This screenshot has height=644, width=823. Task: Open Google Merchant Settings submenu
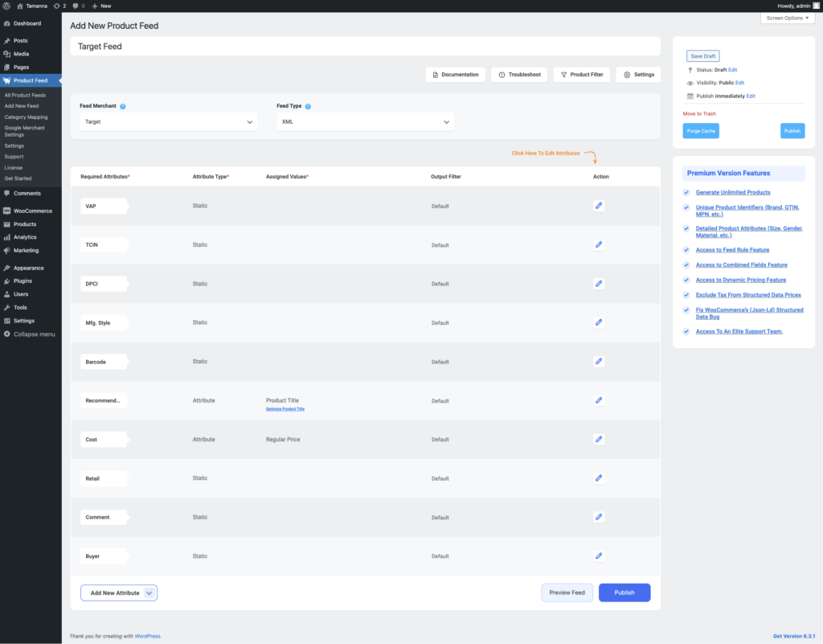tap(25, 131)
